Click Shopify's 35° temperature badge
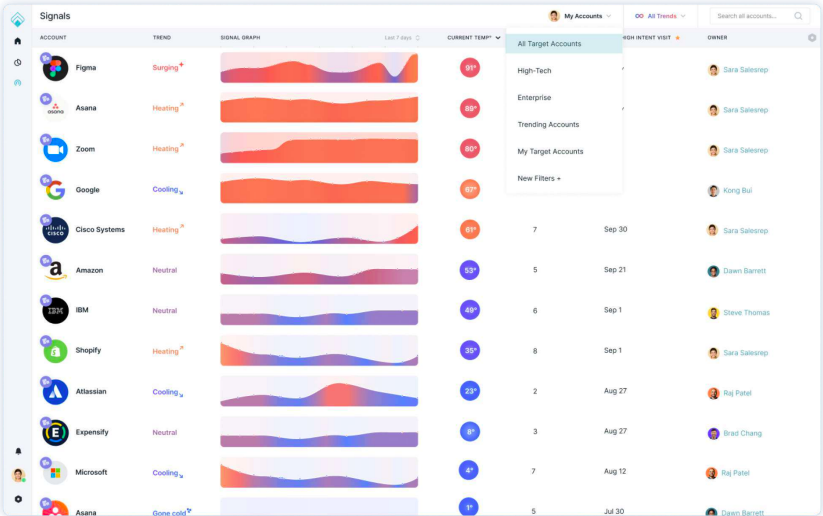This screenshot has height=516, width=823. coord(470,351)
